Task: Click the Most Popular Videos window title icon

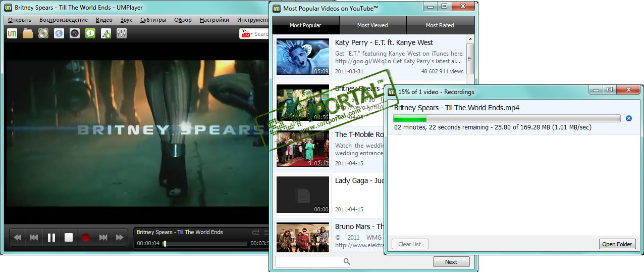Action: coord(276,8)
